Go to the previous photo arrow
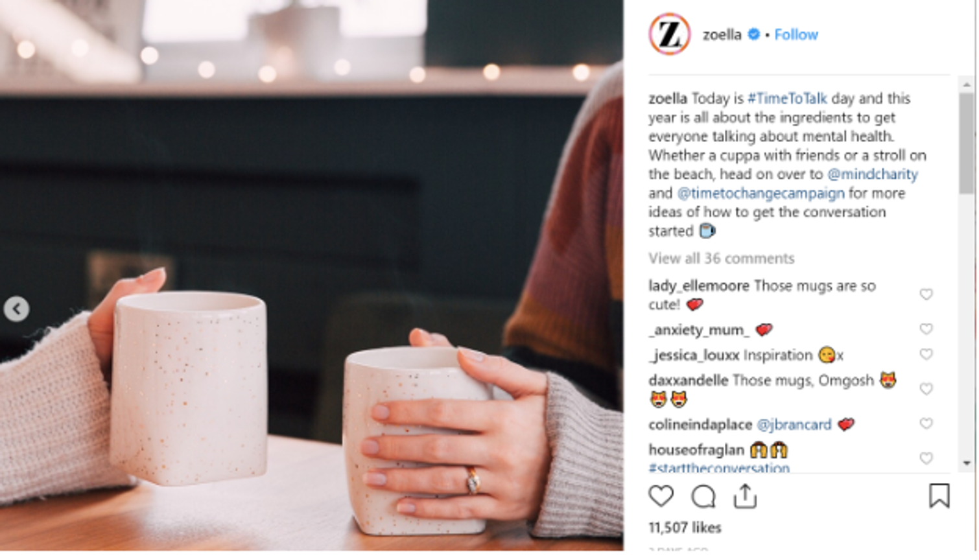The image size is (979, 560). click(x=16, y=309)
